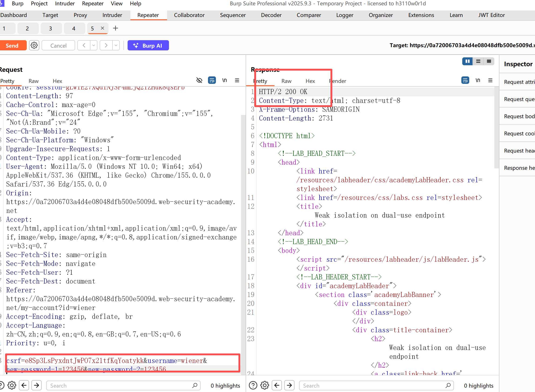Toggle hide non-printable characters in Request
The image size is (535, 392).
point(199,80)
